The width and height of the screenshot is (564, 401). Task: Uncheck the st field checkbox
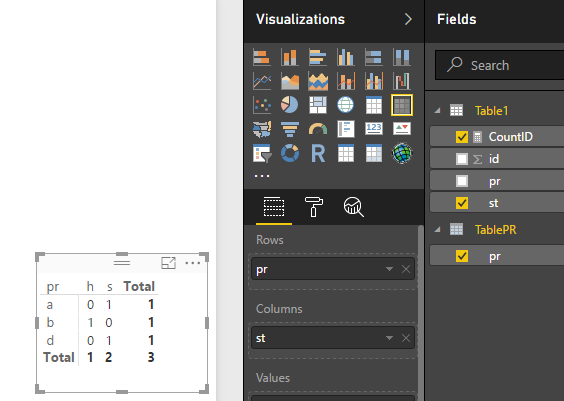[462, 203]
